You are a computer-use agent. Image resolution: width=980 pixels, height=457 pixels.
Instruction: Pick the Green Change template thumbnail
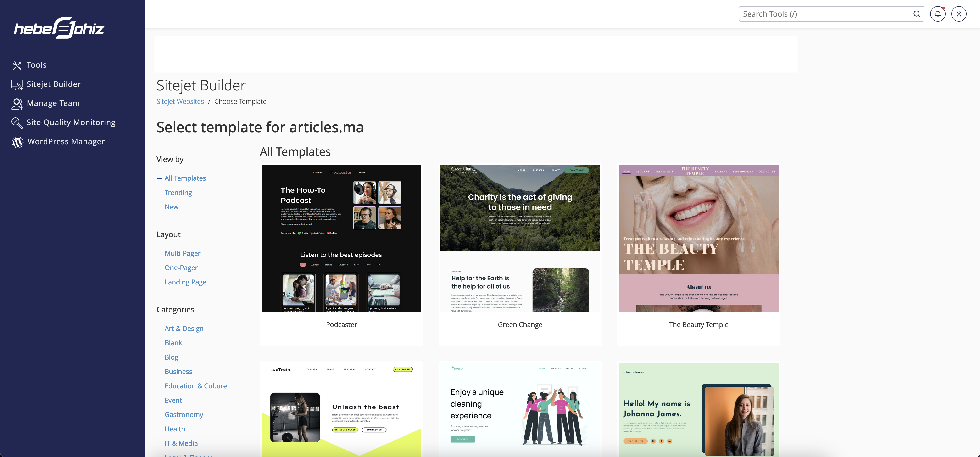coord(520,239)
